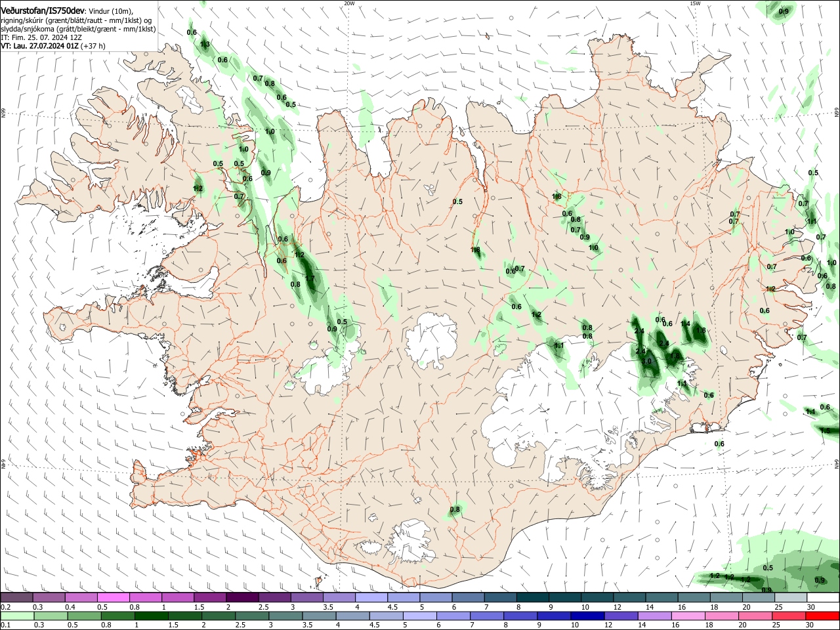Click the light pink rain swatch between 16 and 18
840x630 pixels.
pos(689,616)
